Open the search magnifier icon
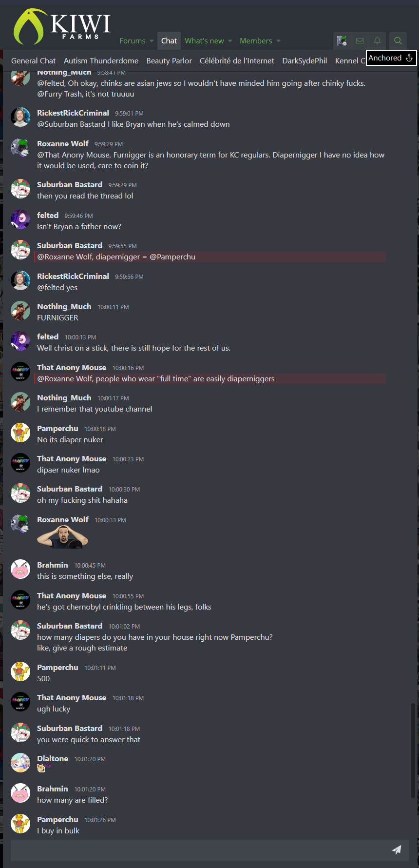Viewport: 419px width, 868px height. 398,41
